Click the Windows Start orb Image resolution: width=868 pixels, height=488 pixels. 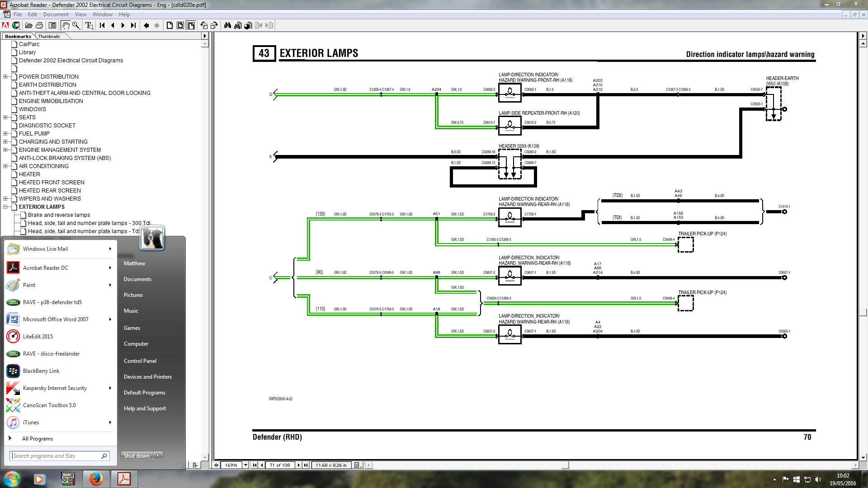(x=12, y=479)
